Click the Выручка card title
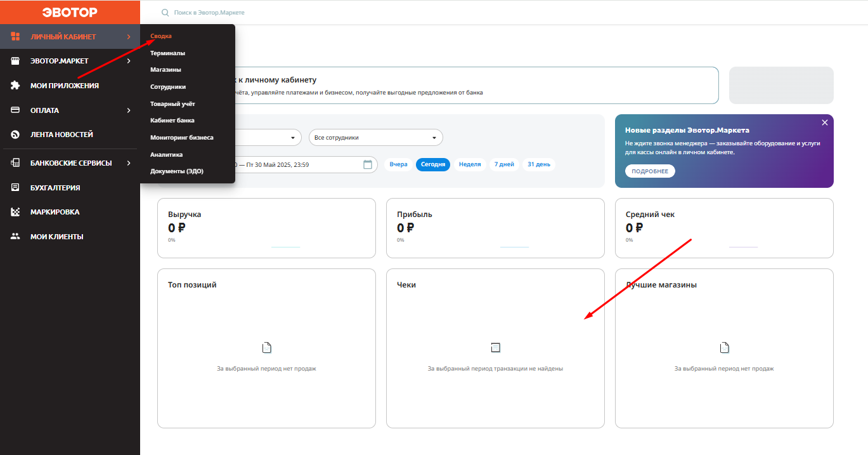 tap(185, 214)
